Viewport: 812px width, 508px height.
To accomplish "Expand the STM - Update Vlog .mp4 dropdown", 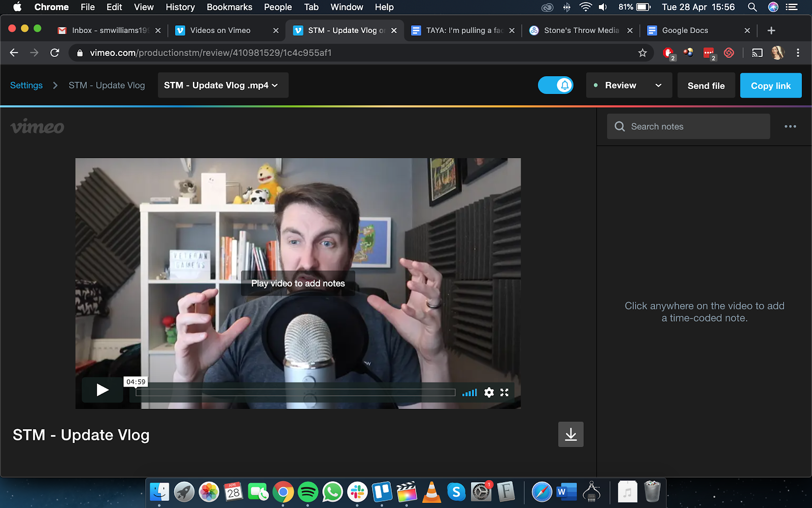I will (223, 85).
